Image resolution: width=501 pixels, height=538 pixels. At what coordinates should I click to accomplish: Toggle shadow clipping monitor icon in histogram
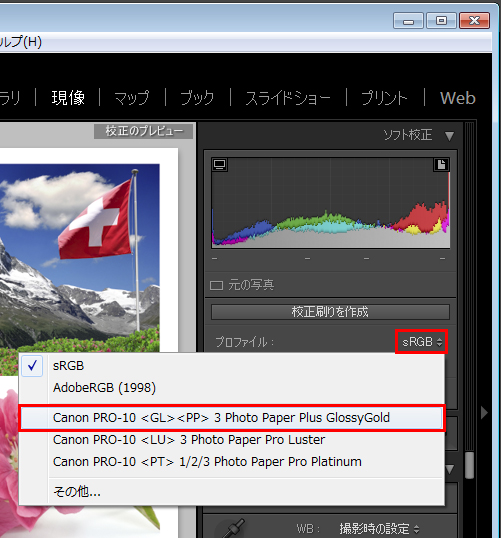tap(219, 165)
